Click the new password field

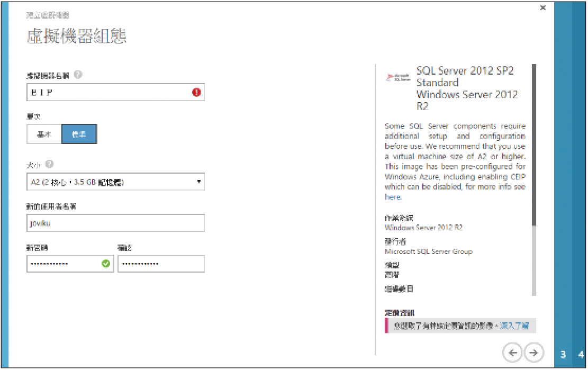(x=70, y=264)
